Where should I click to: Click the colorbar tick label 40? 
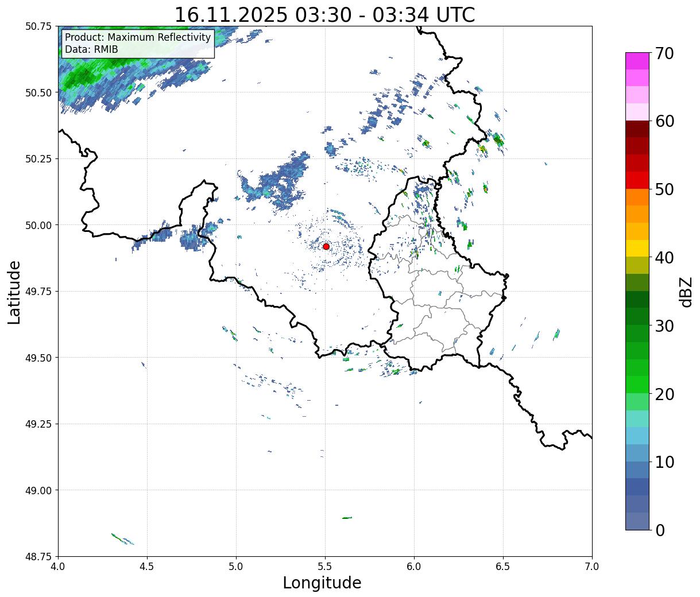pyautogui.click(x=664, y=258)
